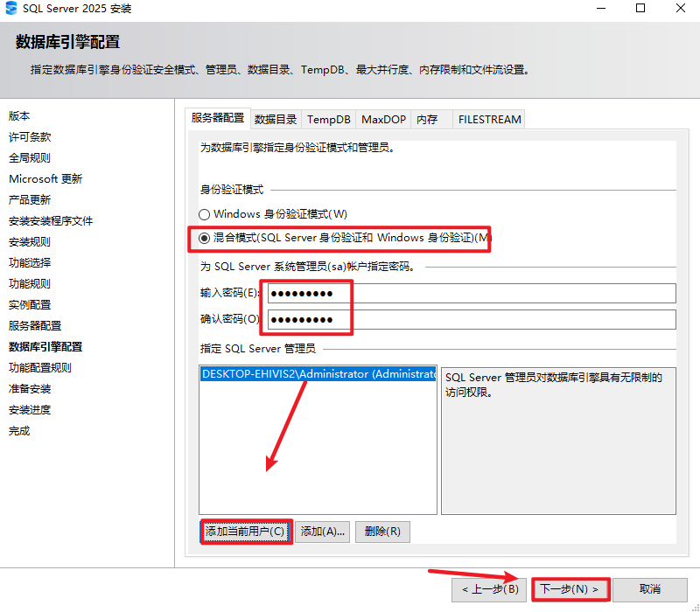Image resolution: width=700 pixels, height=612 pixels.
Task: Switch to the 数据目录 tab
Action: tap(273, 119)
